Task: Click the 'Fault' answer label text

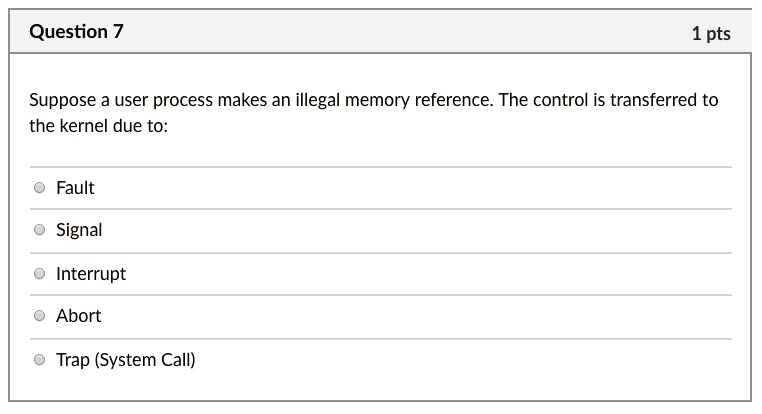Action: click(x=75, y=187)
